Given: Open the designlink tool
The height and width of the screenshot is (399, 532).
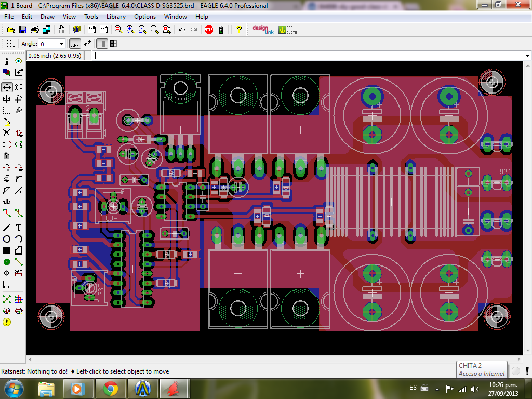Looking at the screenshot, I should pyautogui.click(x=263, y=30).
